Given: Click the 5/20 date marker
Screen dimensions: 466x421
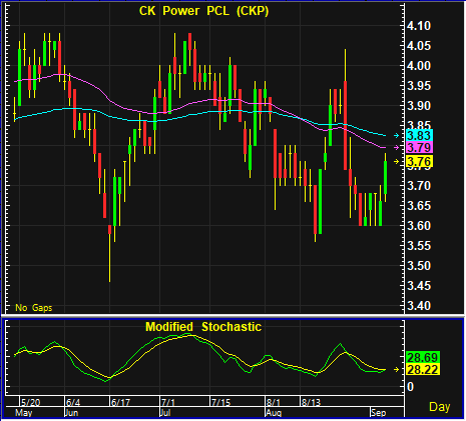Looking at the screenshot, I should (30, 402).
